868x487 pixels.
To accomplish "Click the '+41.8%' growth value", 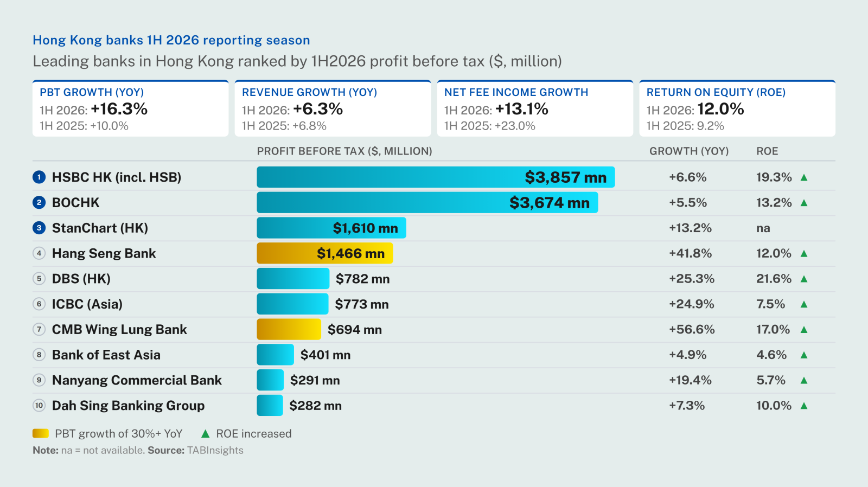I will pos(691,253).
